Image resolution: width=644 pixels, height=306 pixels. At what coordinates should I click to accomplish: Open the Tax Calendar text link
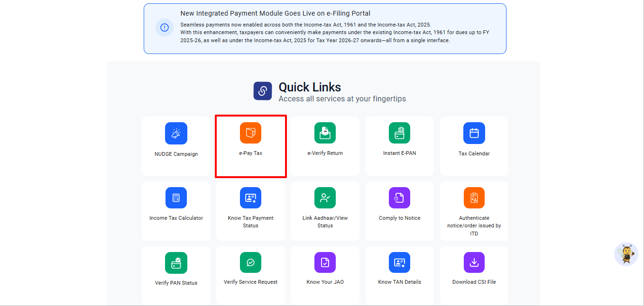[474, 153]
